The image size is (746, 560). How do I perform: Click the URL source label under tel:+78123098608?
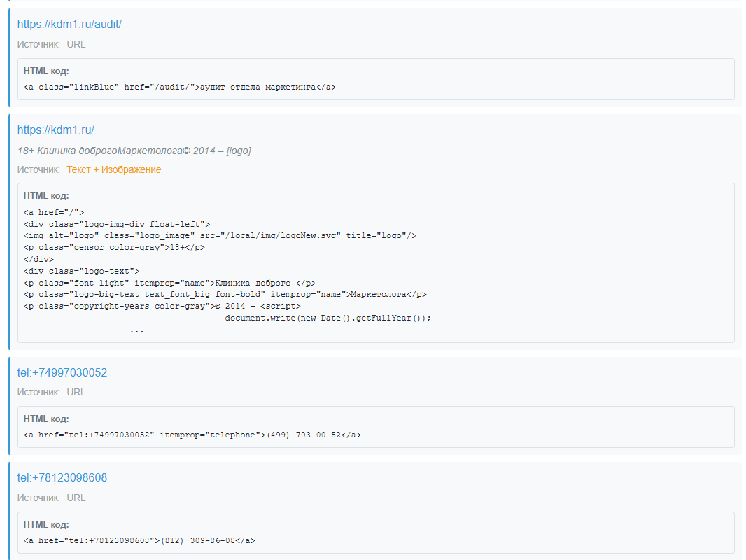coord(76,498)
